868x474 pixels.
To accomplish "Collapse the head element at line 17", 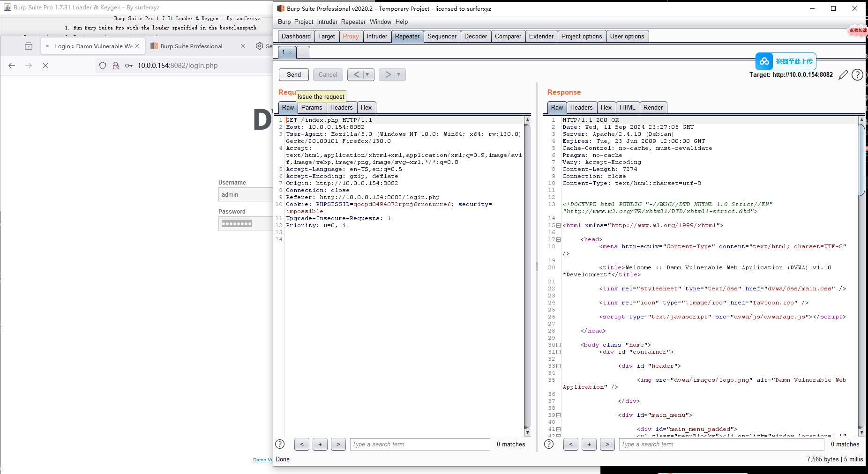I will tap(558, 240).
